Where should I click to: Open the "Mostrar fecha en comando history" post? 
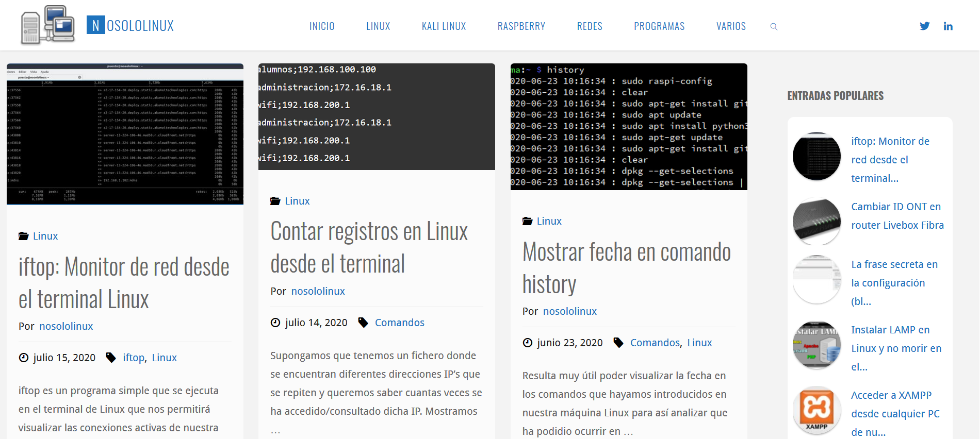[626, 267]
